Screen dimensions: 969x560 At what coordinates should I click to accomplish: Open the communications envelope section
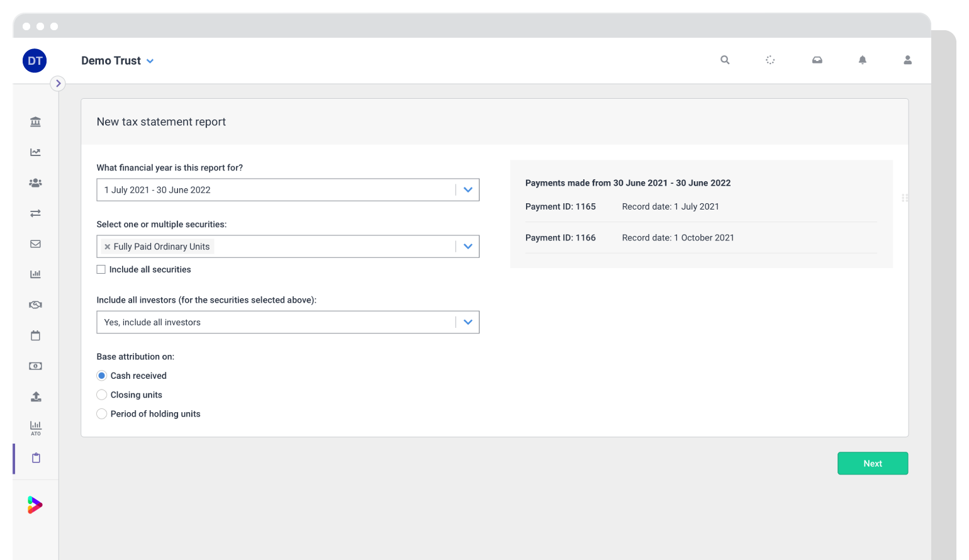(x=36, y=244)
